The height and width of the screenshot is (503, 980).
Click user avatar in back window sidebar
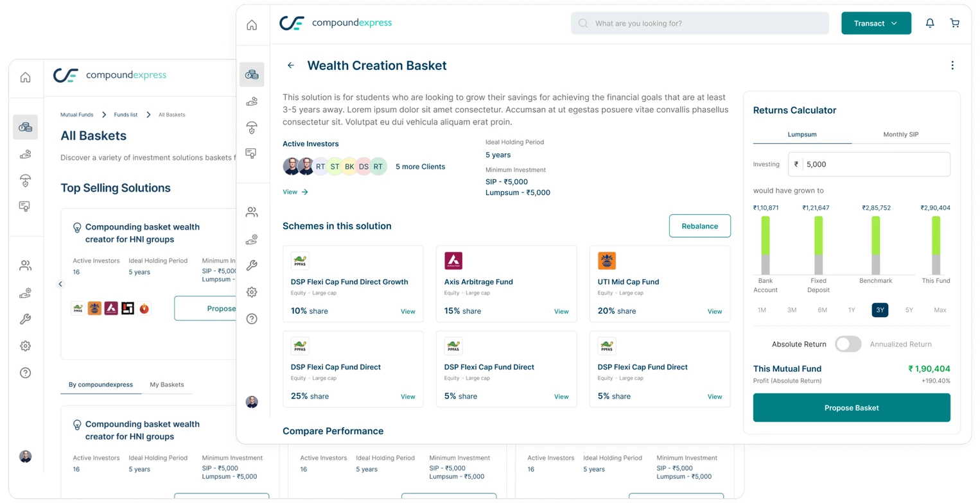click(x=25, y=457)
